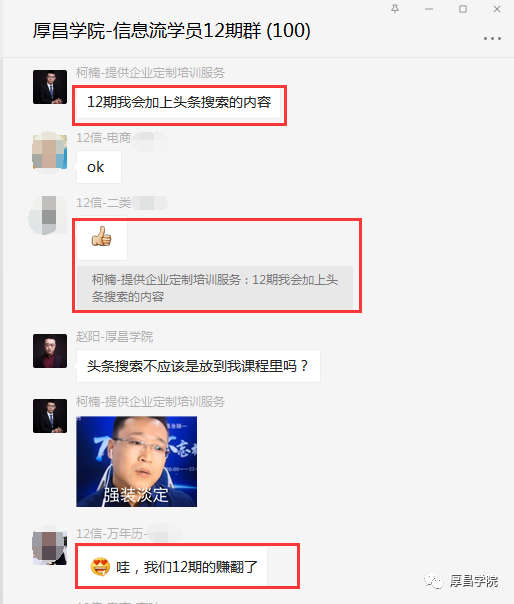Open the blurred avatar of 12信-电商 member
Viewport: 514px width, 604px height.
(50, 152)
